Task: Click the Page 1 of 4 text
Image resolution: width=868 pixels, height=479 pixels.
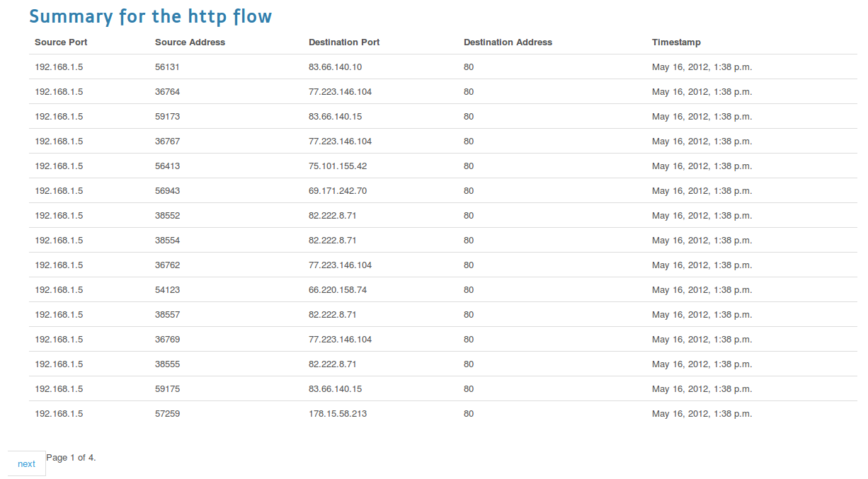Action: [71, 458]
